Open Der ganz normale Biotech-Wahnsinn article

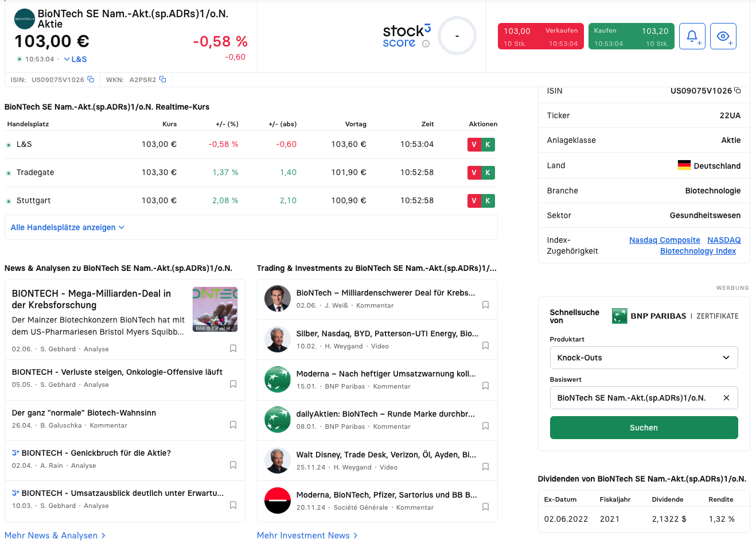point(84,413)
